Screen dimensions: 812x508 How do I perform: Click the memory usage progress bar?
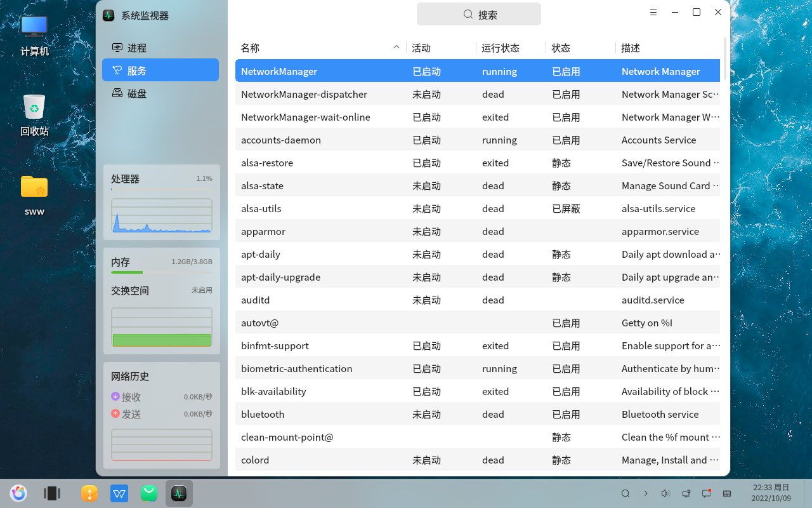click(162, 272)
